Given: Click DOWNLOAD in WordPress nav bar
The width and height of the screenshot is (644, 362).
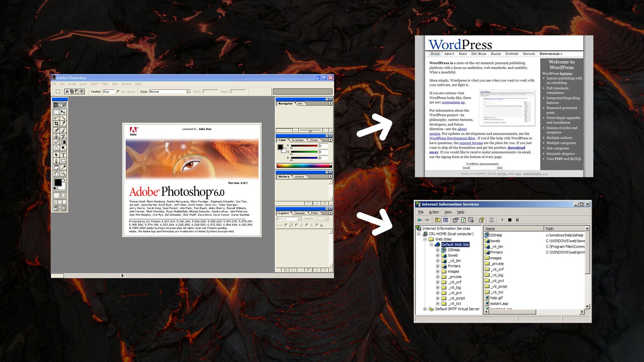Looking at the screenshot, I should [551, 54].
